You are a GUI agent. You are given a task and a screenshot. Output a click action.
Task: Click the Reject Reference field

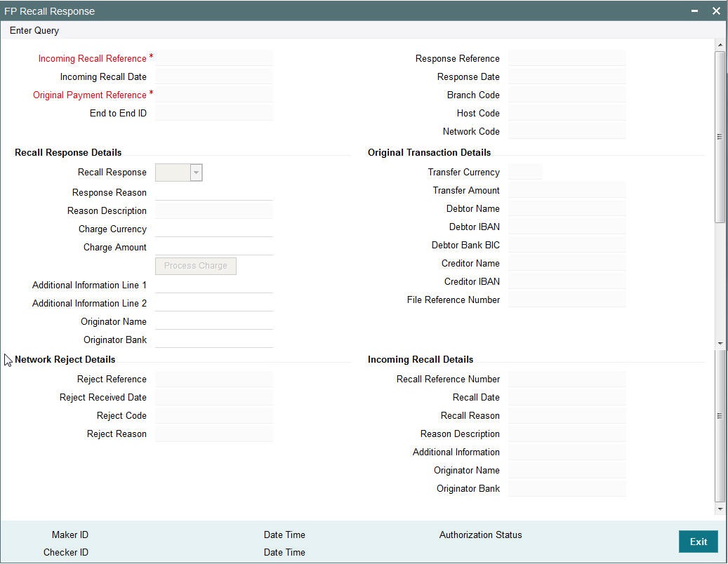pyautogui.click(x=214, y=379)
